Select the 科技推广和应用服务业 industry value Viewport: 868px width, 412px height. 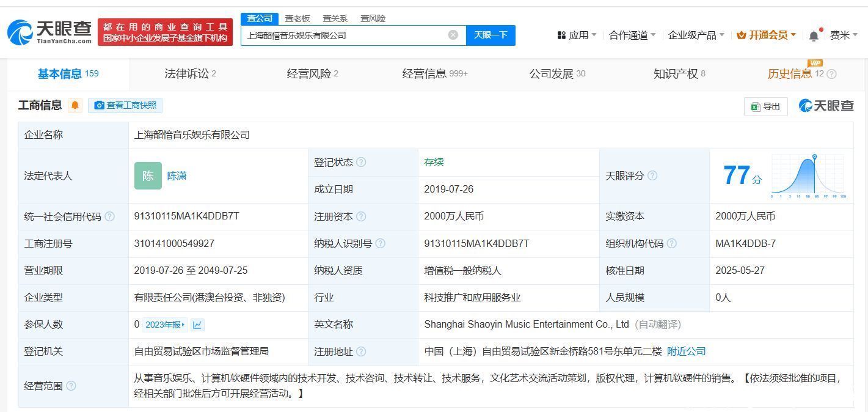[472, 297]
